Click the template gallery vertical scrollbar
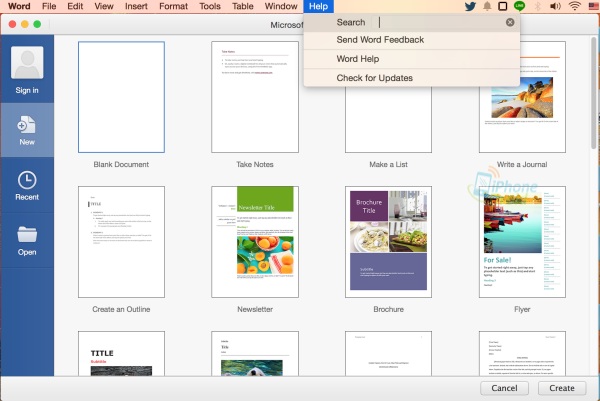The width and height of the screenshot is (600, 401). tap(593, 93)
